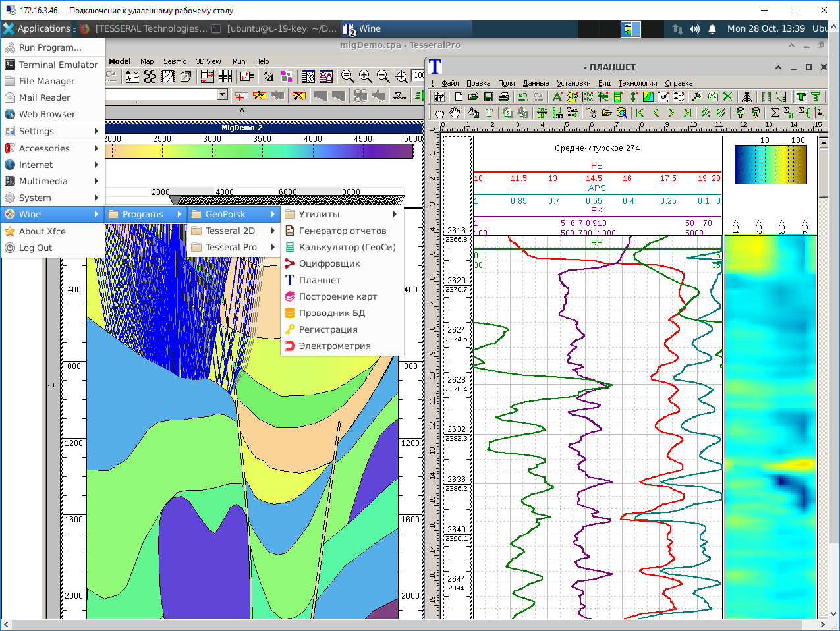The image size is (840, 631).
Task: Click the oil derrick icon in Планшет toolbar
Action: point(747,96)
